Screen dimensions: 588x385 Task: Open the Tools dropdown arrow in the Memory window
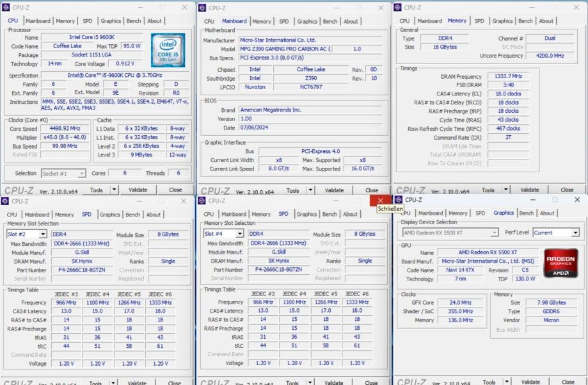[x=506, y=190]
